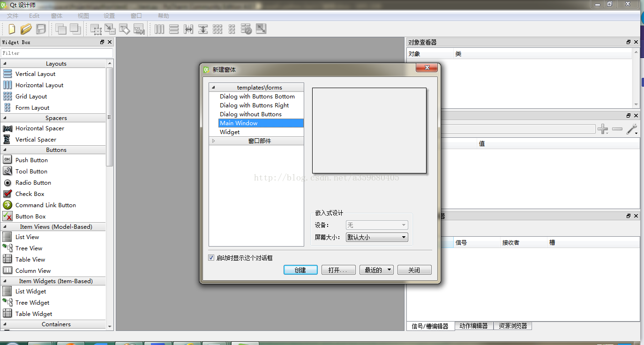The height and width of the screenshot is (345, 644).
Task: Expand the 窗口部件 tree group
Action: coord(213,141)
